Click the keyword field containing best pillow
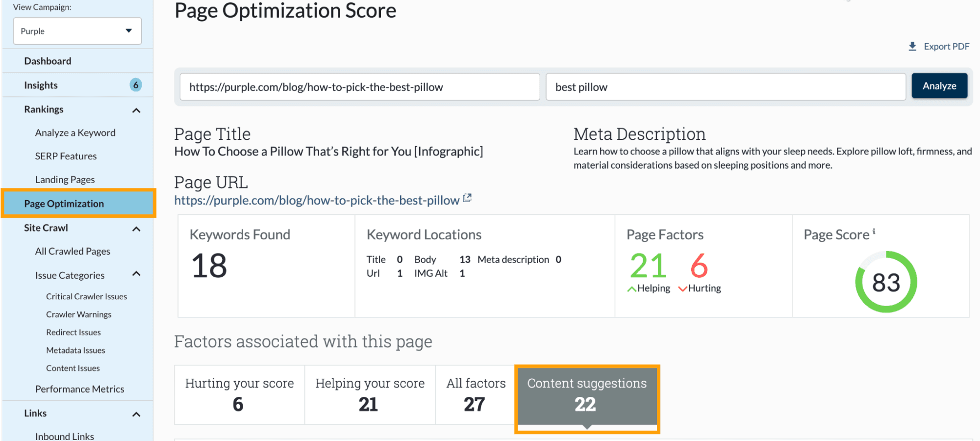This screenshot has width=980, height=441. click(x=725, y=87)
